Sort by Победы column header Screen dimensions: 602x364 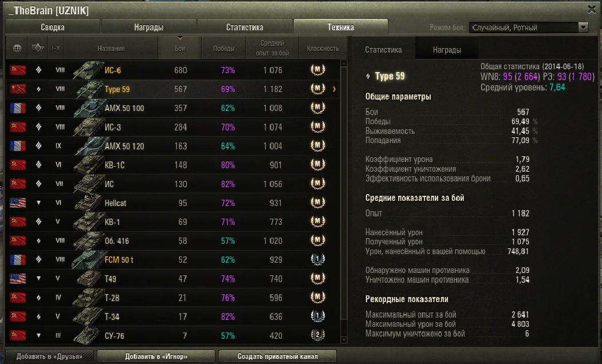(x=223, y=48)
